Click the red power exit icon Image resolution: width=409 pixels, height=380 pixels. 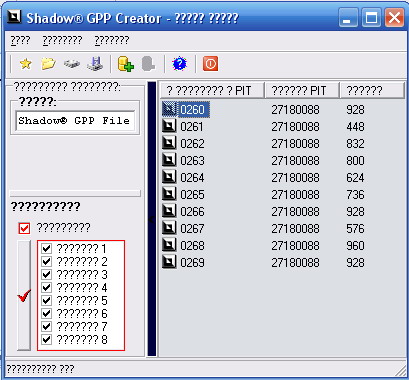[x=210, y=63]
